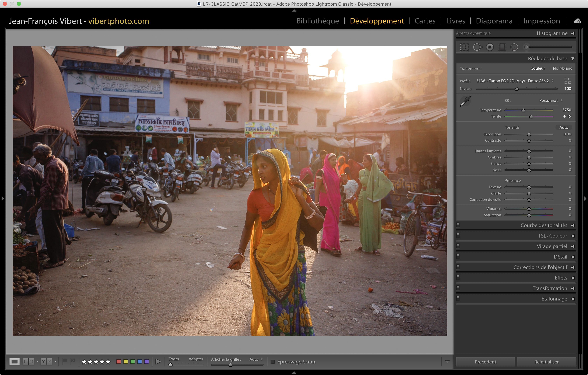Open the Impression module
Screen dimensions: 588x375
pyautogui.click(x=541, y=21)
